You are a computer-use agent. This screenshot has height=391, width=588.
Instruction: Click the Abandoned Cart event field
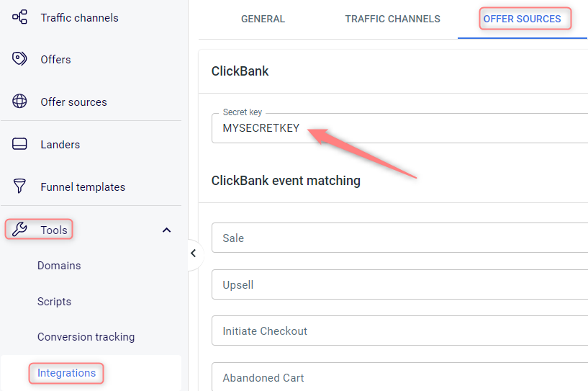tap(399, 377)
